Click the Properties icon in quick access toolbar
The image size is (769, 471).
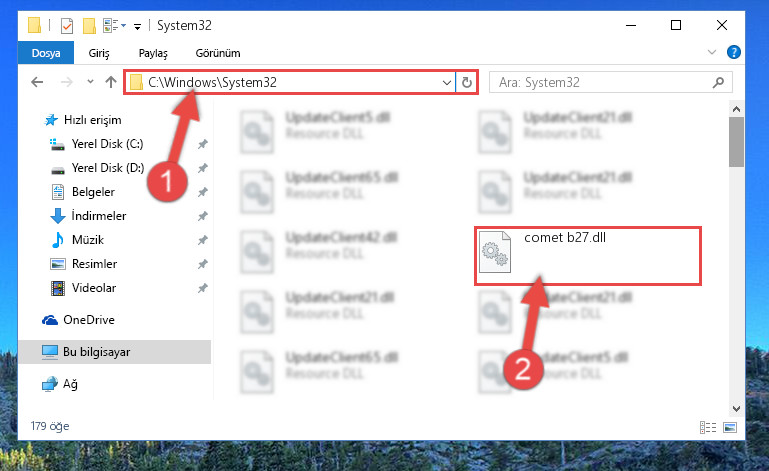pos(67,26)
